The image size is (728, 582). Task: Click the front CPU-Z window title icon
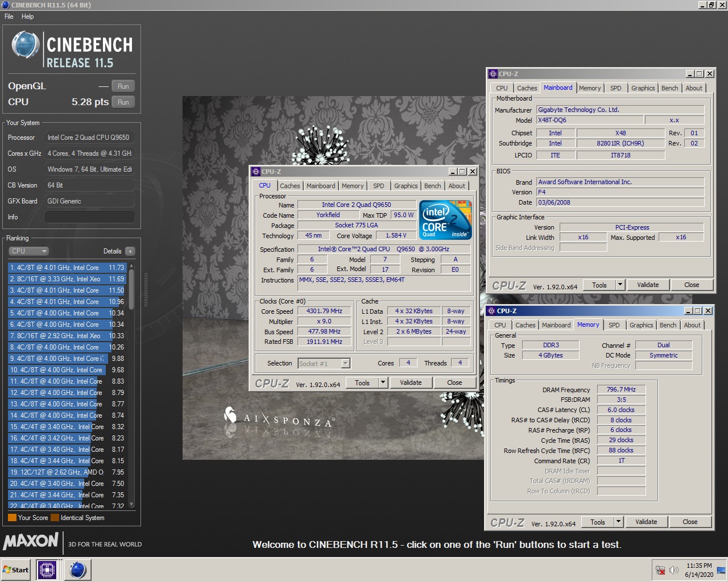tap(256, 172)
